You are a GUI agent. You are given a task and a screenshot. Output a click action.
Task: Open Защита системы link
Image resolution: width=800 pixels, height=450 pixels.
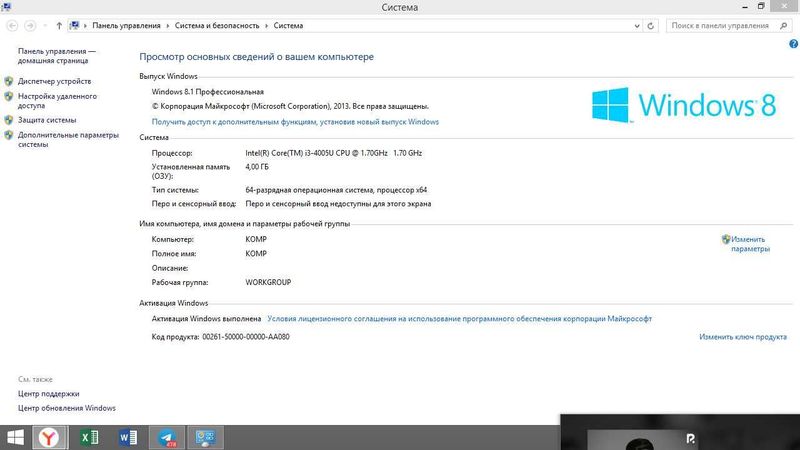(x=47, y=120)
